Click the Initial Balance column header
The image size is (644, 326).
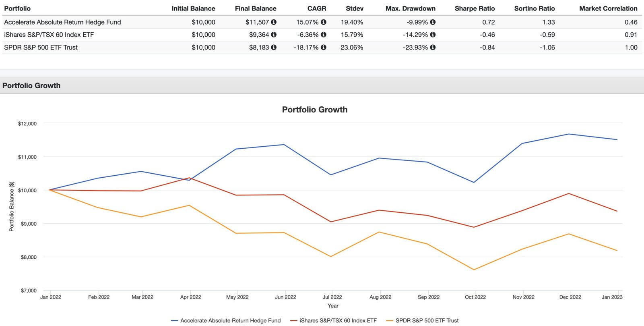tap(193, 8)
